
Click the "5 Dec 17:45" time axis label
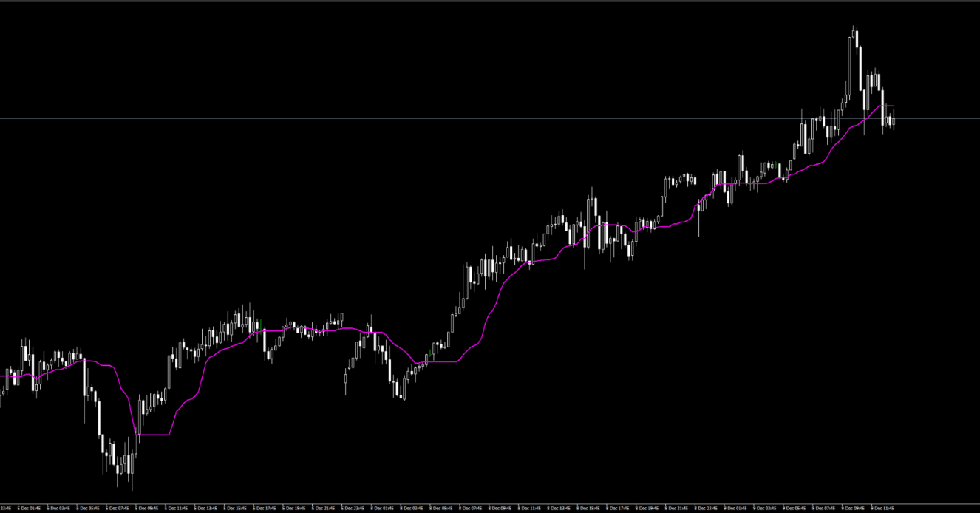(265, 508)
